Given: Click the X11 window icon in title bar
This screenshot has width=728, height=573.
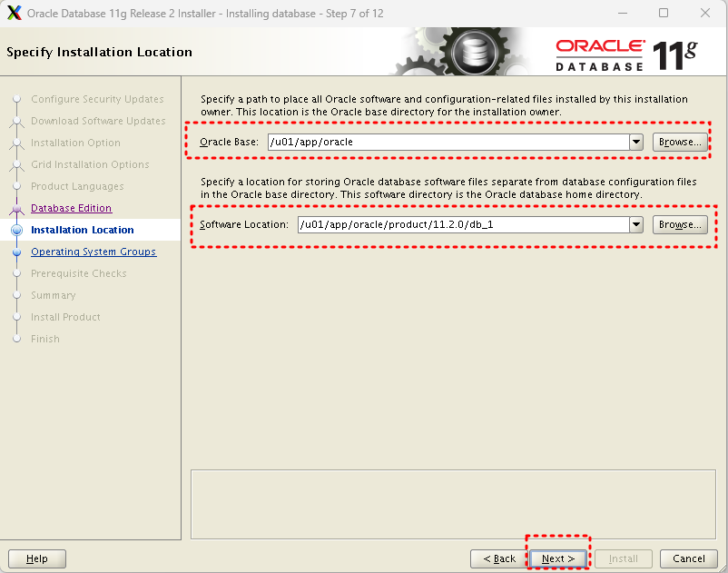Looking at the screenshot, I should (x=14, y=13).
